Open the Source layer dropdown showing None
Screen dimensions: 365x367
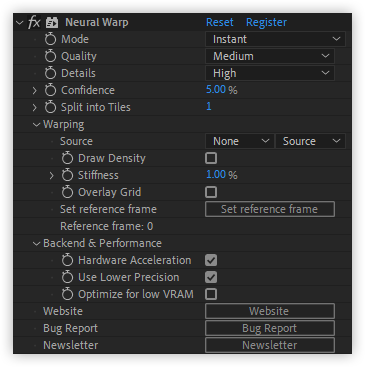pyautogui.click(x=239, y=141)
